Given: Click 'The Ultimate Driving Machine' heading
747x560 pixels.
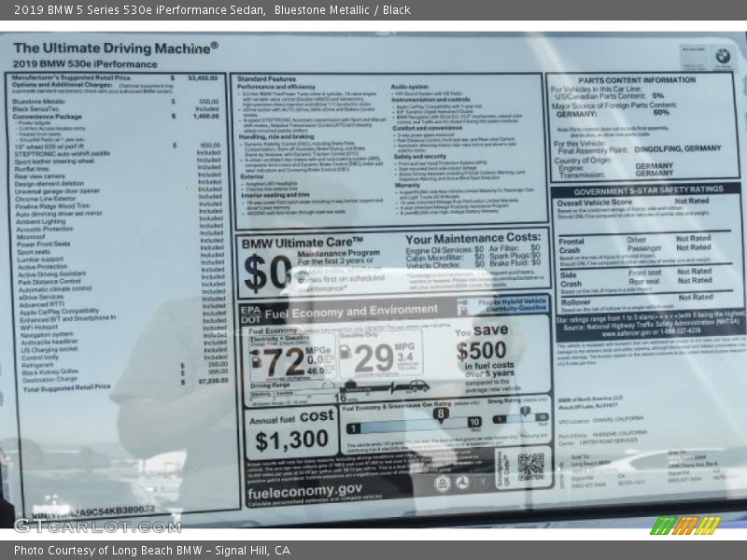Looking at the screenshot, I should [115, 49].
